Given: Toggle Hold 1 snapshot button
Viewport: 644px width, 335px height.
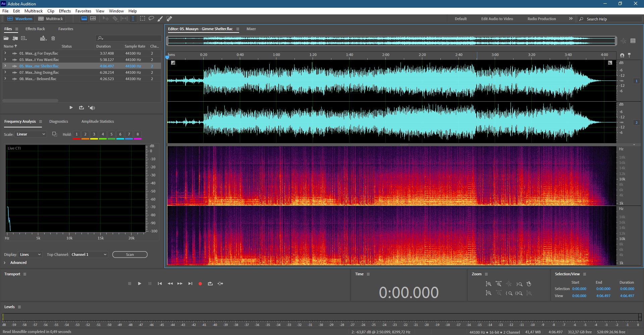Looking at the screenshot, I should [76, 134].
